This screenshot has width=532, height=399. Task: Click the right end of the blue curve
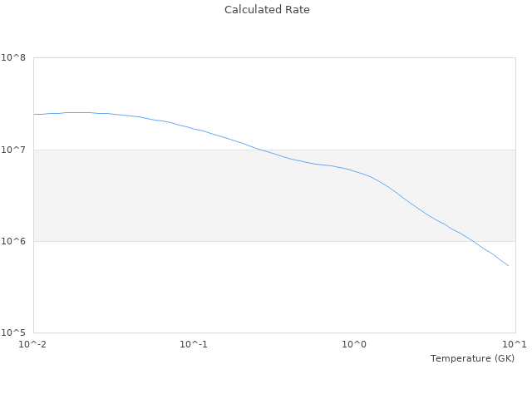[x=508, y=265]
